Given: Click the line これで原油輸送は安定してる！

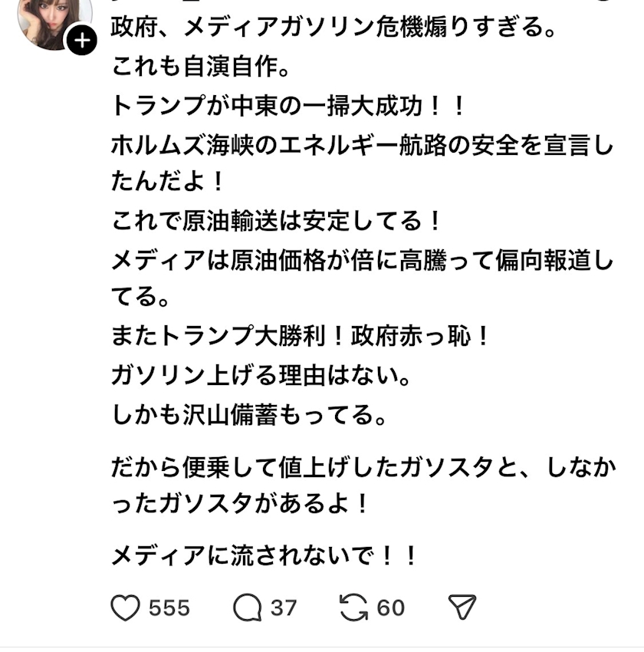Looking at the screenshot, I should point(278,221).
